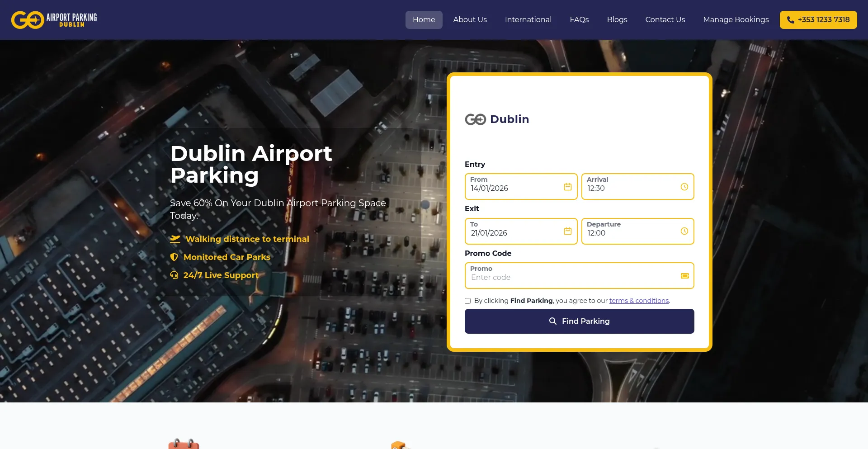Screen dimensions: 868x449
Task: Open the Manage Bookings page
Action: tap(736, 19)
